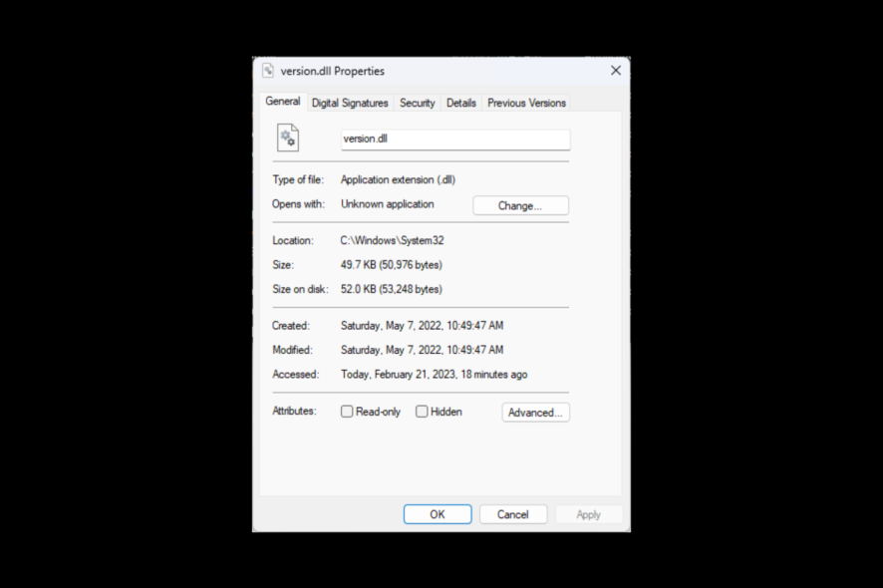This screenshot has height=588, width=883.
Task: Click the Created date value
Action: coord(422,326)
